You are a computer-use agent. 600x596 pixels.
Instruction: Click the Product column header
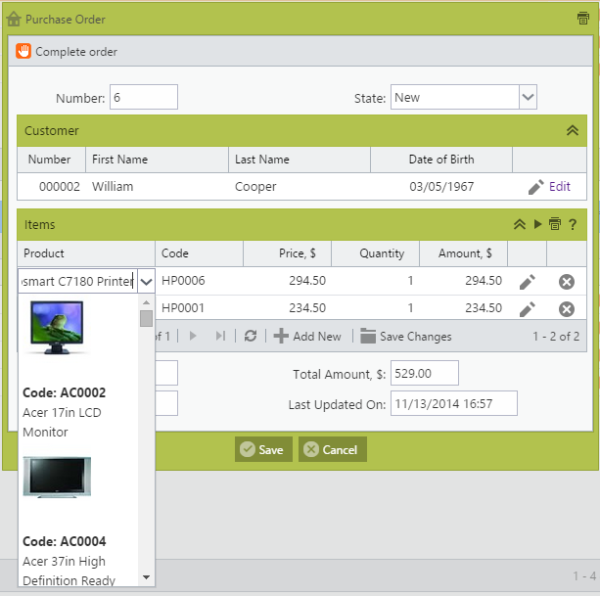(86, 253)
